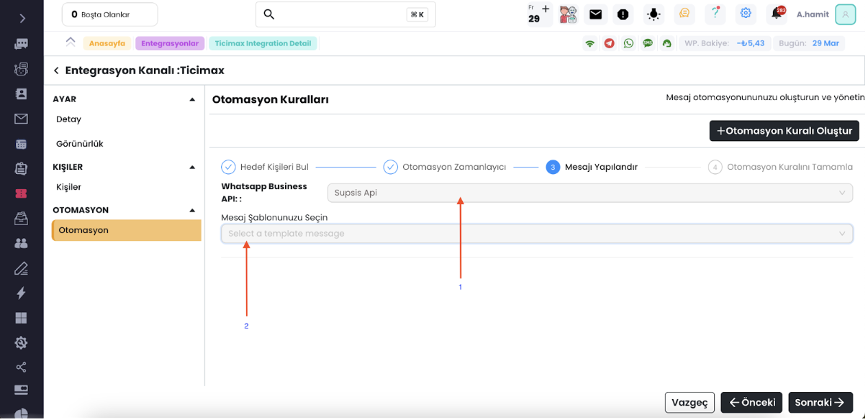Click the green wifi connection status icon

pyautogui.click(x=590, y=43)
